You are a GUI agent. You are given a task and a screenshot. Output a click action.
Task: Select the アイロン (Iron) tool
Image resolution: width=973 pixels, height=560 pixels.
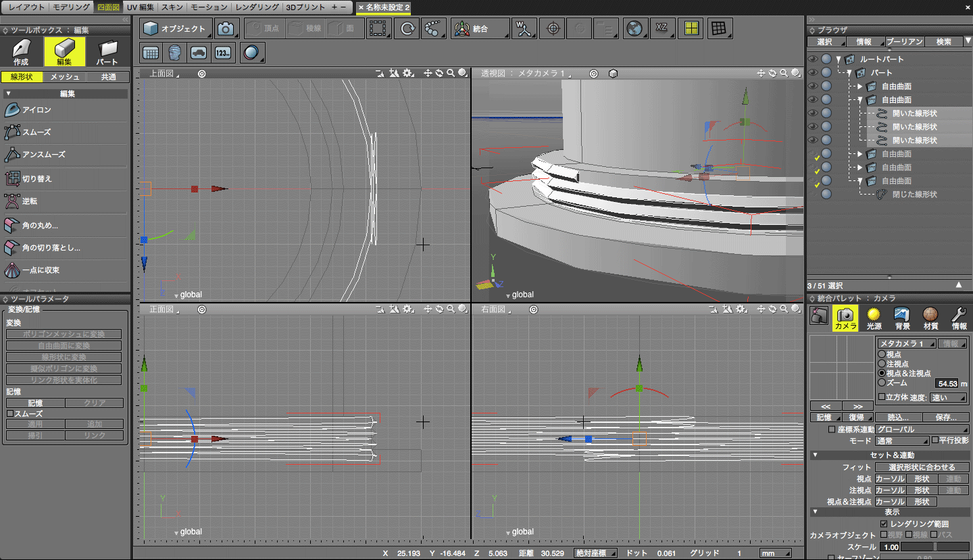coord(37,110)
